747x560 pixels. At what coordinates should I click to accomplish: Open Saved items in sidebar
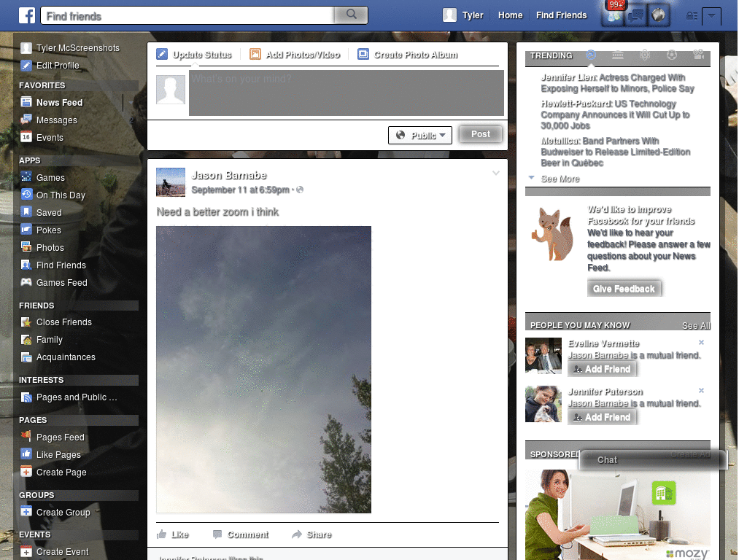click(41, 213)
